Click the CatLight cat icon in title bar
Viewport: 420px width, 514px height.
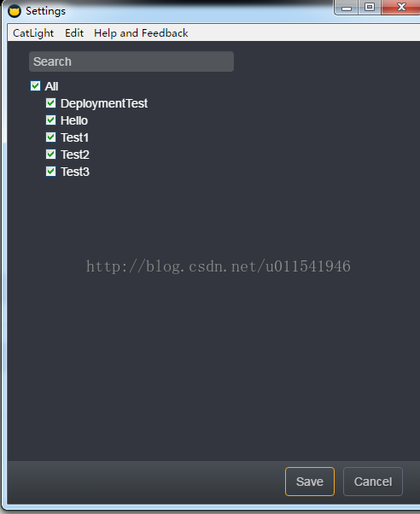pos(15,11)
